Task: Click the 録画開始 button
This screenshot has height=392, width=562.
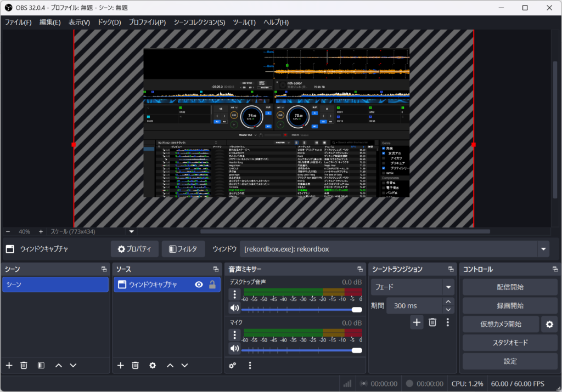Action: coord(510,305)
